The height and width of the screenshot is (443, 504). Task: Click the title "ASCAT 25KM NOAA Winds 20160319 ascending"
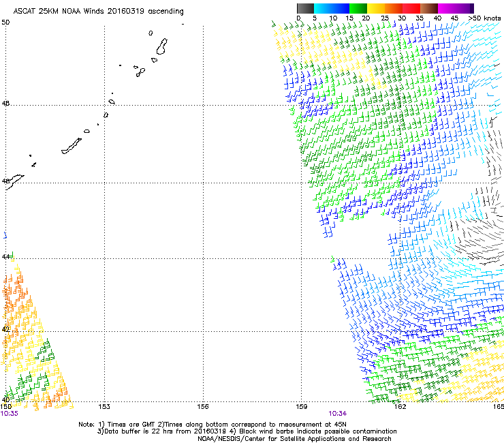click(x=98, y=12)
